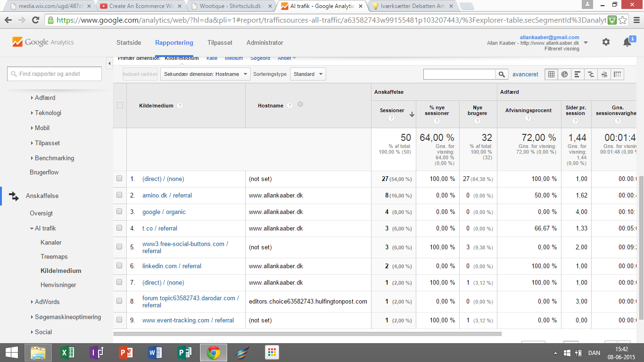Toggle the select-all checkbox in table header
The height and width of the screenshot is (362, 644).
coord(120,106)
